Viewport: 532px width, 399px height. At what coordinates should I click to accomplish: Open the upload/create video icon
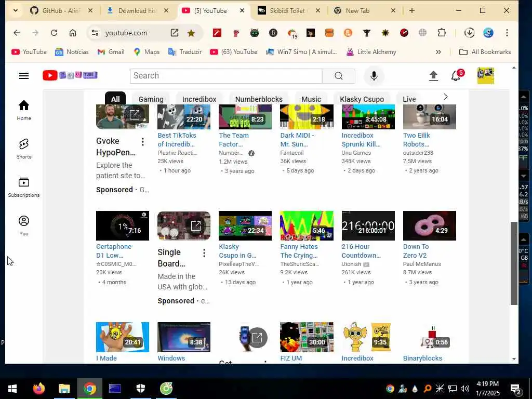(433, 76)
